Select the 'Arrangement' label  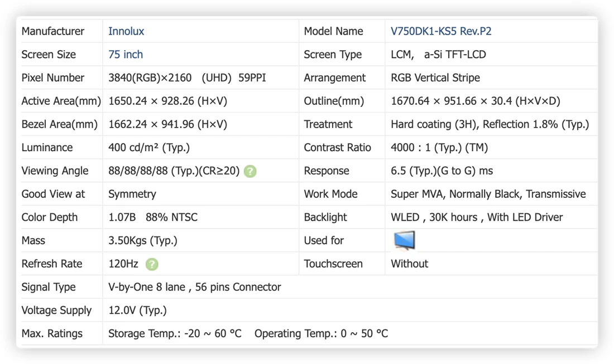[x=334, y=78]
